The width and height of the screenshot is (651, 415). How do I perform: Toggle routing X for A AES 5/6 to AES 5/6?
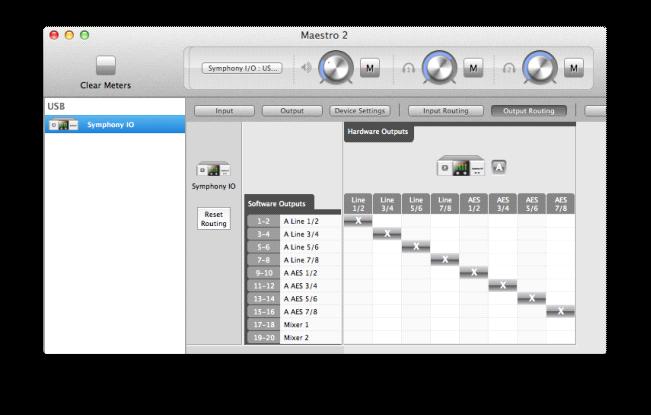[x=532, y=298]
